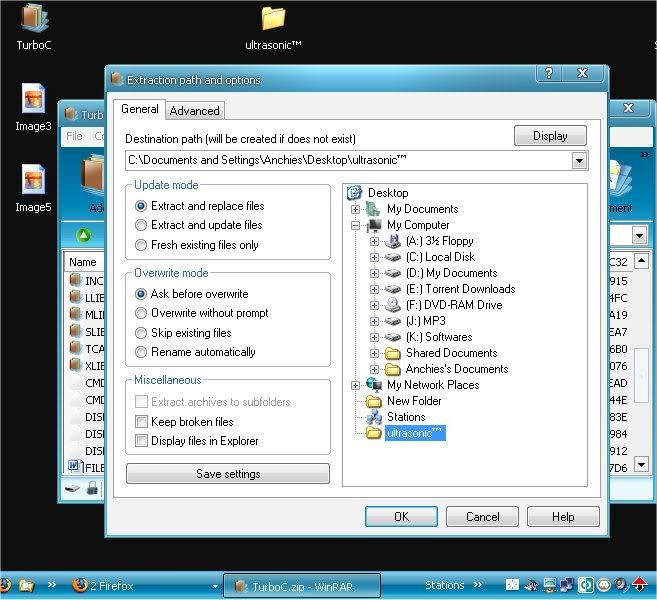Click the Display button
The image size is (657, 600).
click(550, 136)
